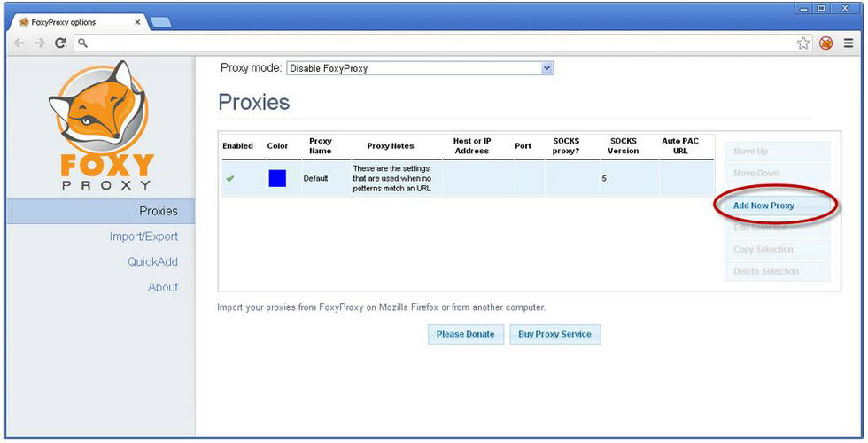Select the Default proxy name cell
Screen dimensions: 868x443
(x=315, y=178)
